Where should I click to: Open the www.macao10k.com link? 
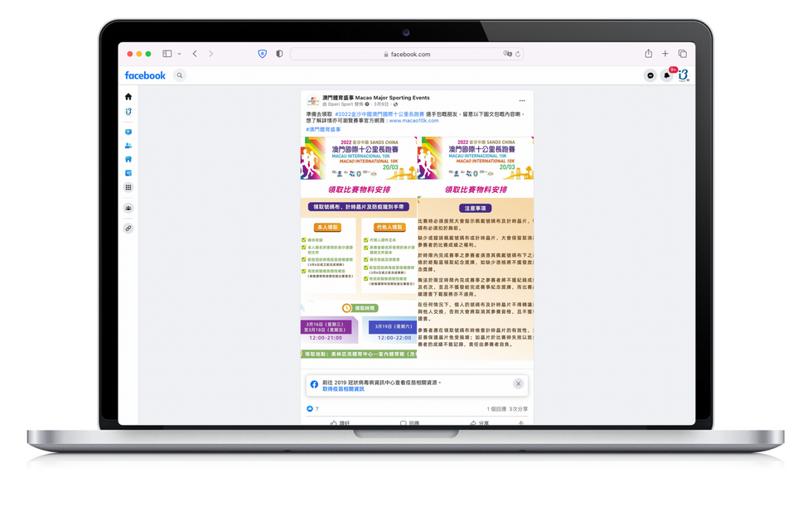pyautogui.click(x=413, y=121)
